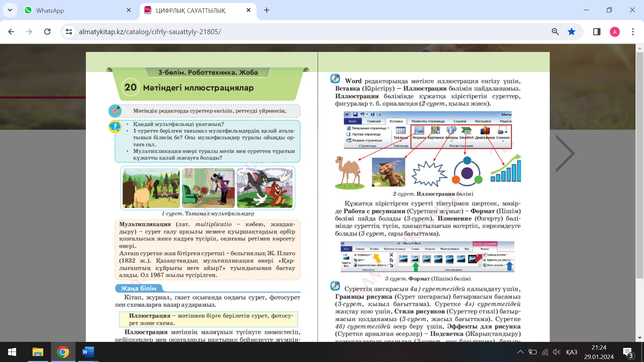This screenshot has height=362, width=644.
Task: Open File Explorer from taskbar
Action: [38, 352]
